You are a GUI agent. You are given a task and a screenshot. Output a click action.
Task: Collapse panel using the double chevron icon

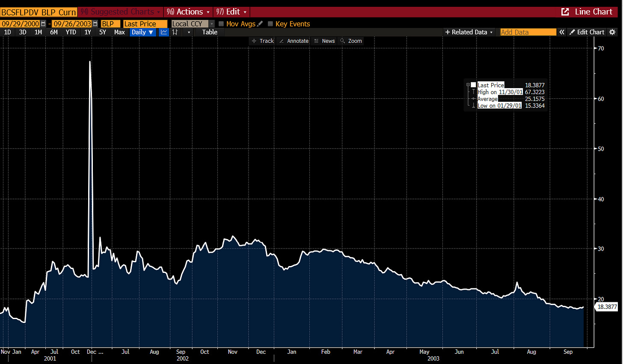(562, 32)
